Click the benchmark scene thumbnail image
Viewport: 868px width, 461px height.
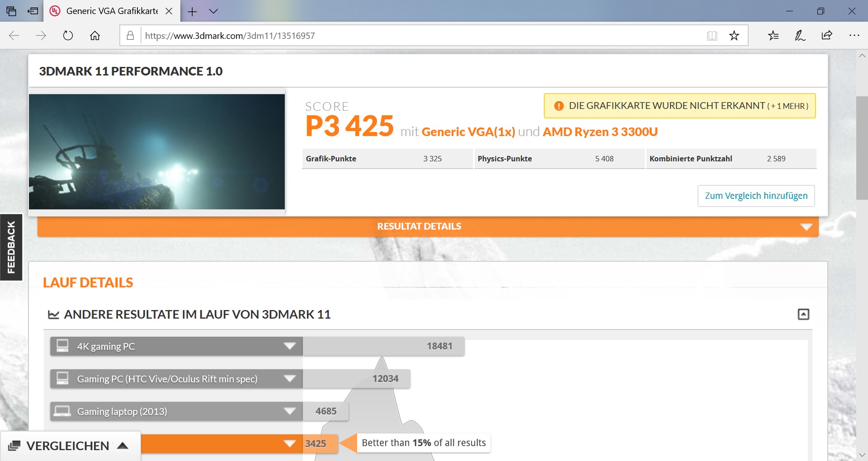pyautogui.click(x=157, y=151)
